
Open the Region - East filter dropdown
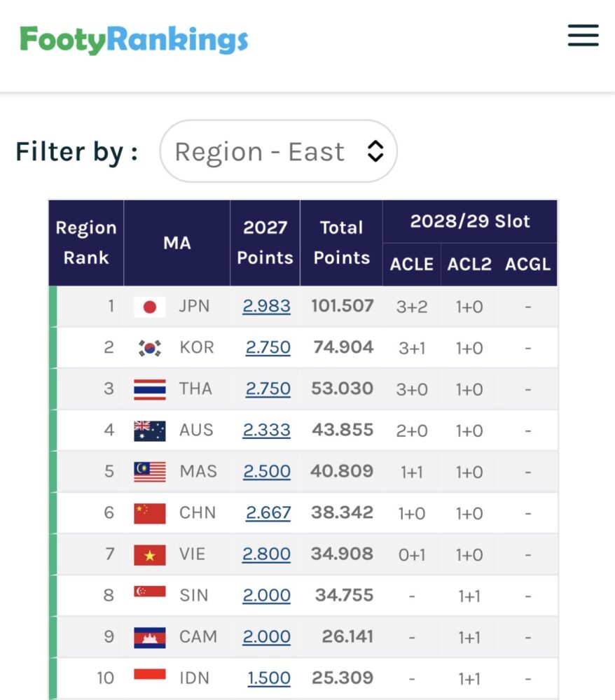coord(278,151)
